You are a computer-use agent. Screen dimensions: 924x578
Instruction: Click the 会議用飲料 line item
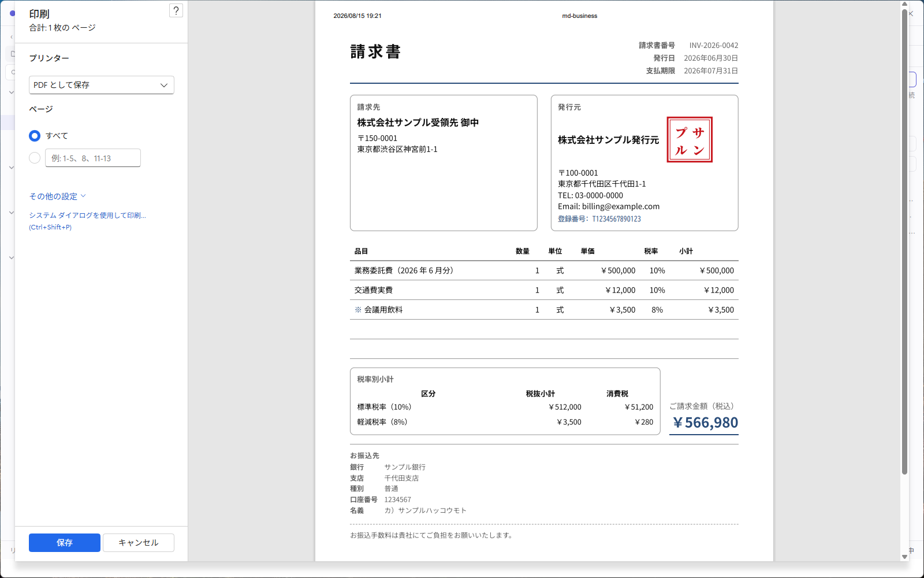[383, 310]
